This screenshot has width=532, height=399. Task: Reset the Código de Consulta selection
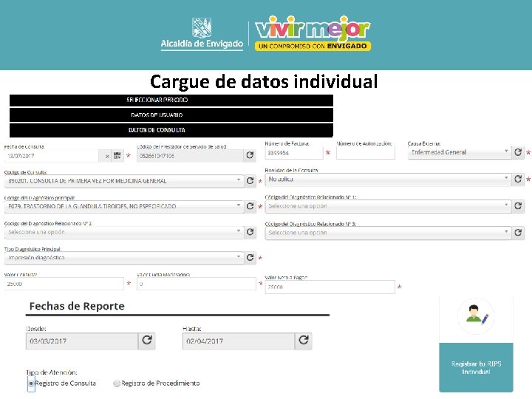pyautogui.click(x=250, y=181)
